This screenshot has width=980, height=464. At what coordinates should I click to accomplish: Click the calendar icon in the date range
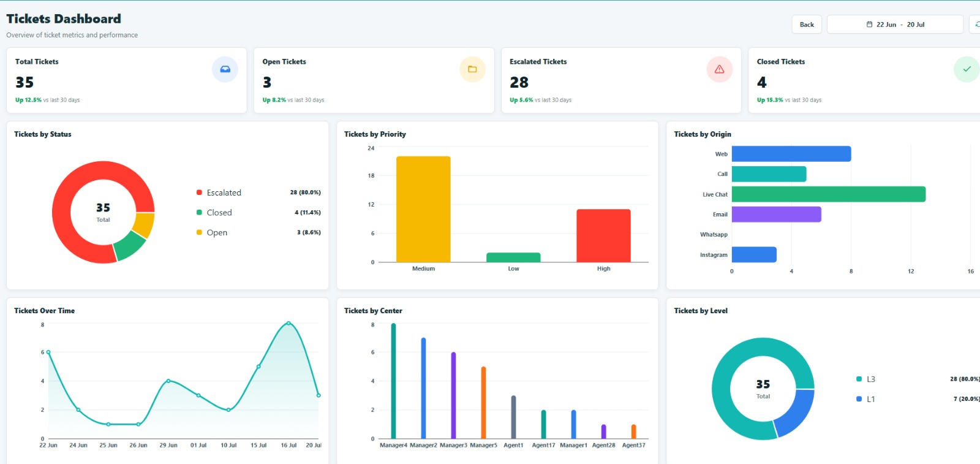[x=869, y=25]
